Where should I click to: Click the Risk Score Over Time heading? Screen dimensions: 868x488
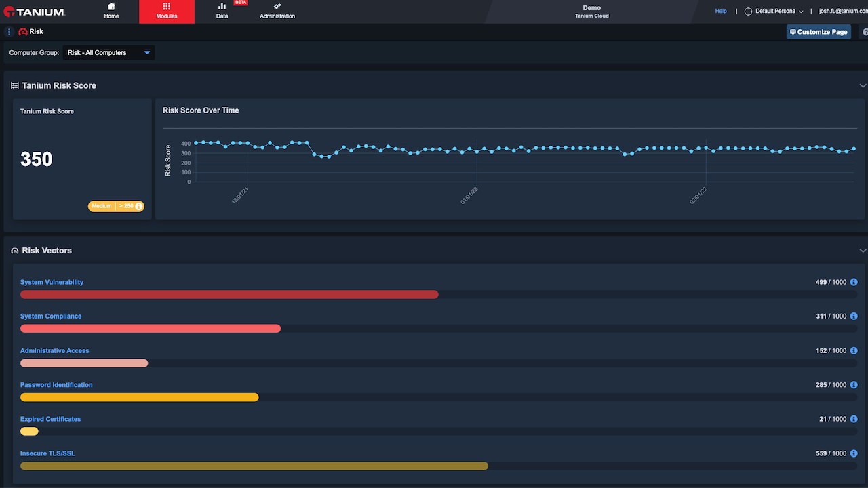click(x=201, y=110)
